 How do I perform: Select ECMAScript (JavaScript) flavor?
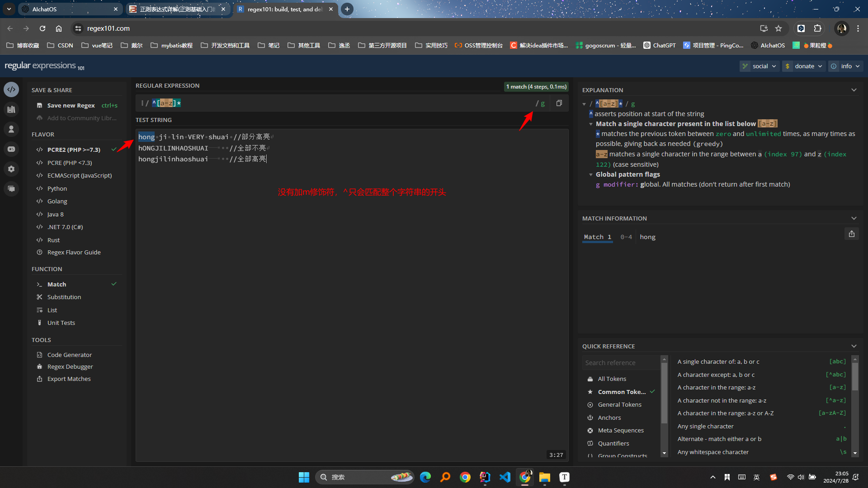click(79, 175)
